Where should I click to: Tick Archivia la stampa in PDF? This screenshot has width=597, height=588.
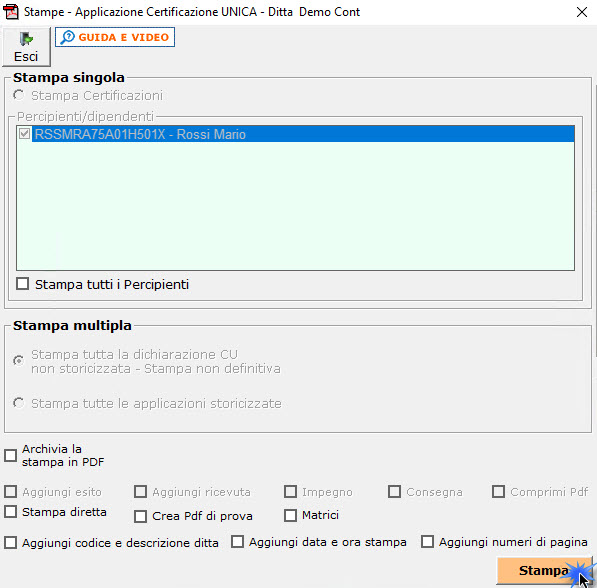point(11,455)
